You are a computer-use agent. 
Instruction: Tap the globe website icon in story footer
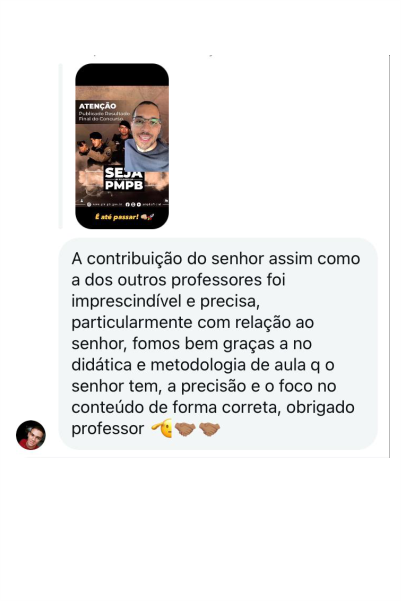[x=89, y=205]
